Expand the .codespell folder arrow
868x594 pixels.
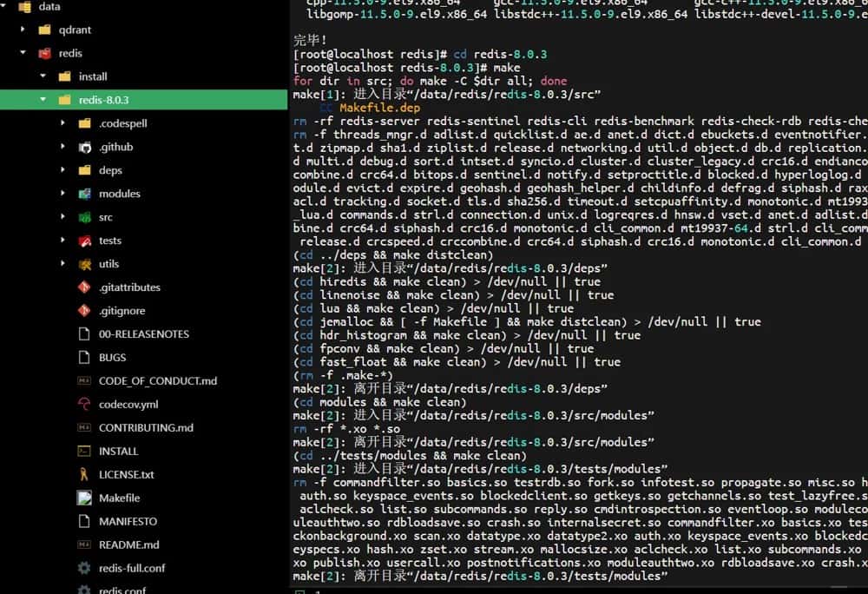tap(62, 123)
